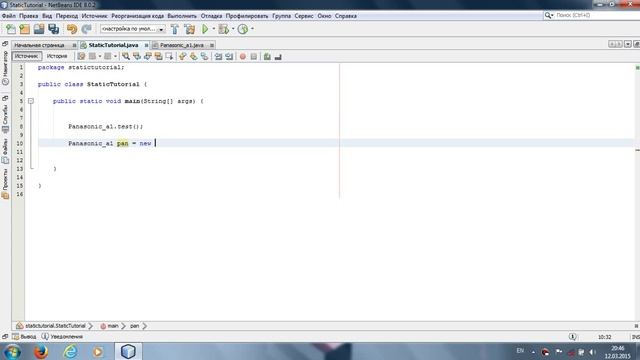Toggle Rectangular Selection in editor toolbar
This screenshot has height=360, width=640.
coord(169,57)
